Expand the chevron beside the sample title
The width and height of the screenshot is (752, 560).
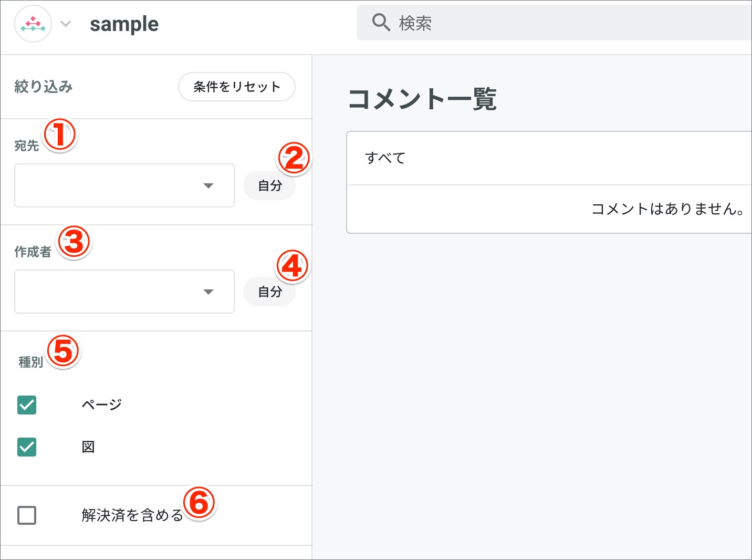pyautogui.click(x=65, y=24)
